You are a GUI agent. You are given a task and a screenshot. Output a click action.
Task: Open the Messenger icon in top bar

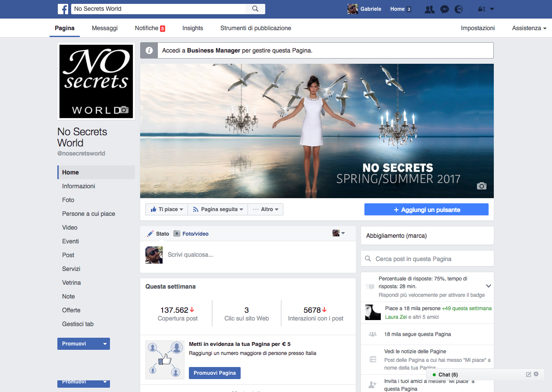(x=445, y=9)
